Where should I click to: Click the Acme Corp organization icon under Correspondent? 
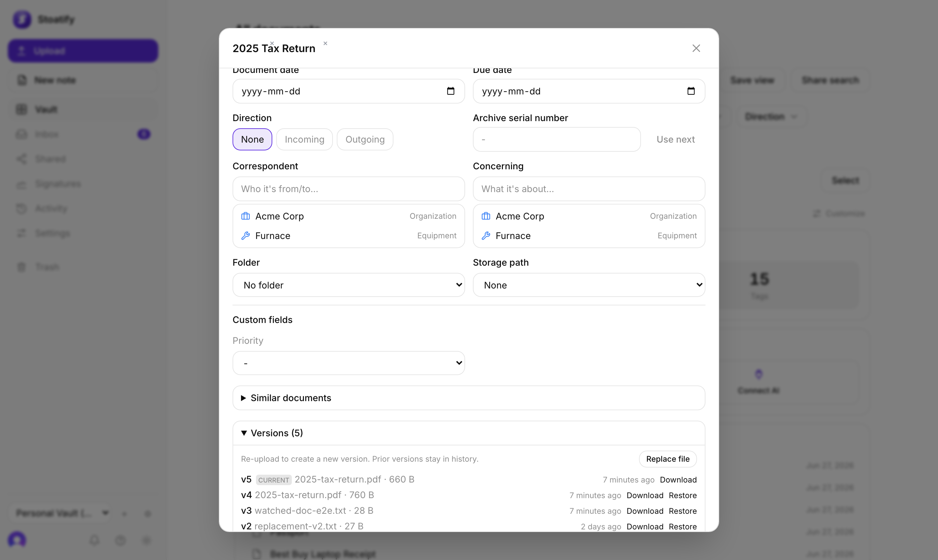point(245,216)
